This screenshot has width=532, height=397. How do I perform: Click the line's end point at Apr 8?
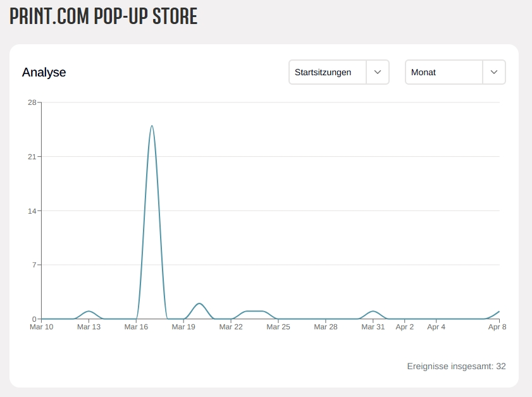(499, 312)
